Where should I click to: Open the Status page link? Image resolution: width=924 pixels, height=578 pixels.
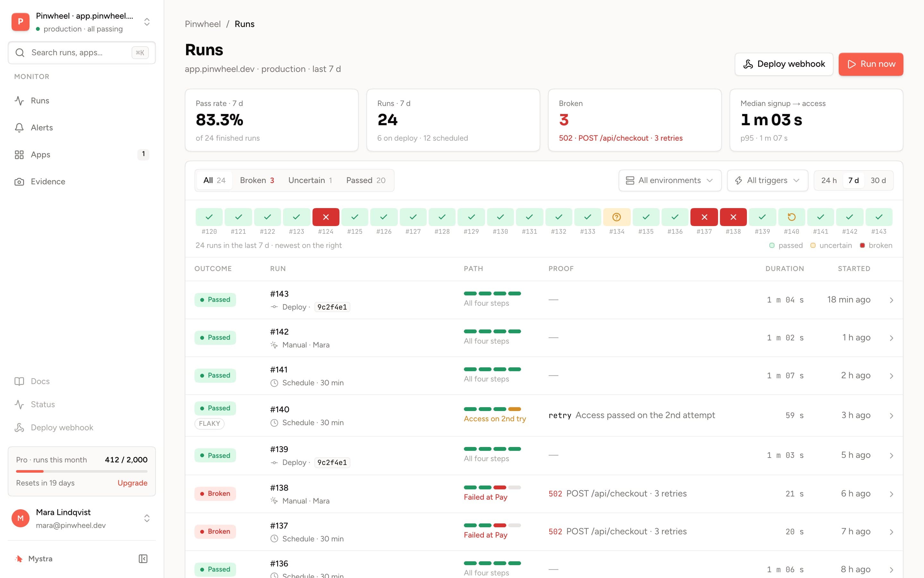81,405
